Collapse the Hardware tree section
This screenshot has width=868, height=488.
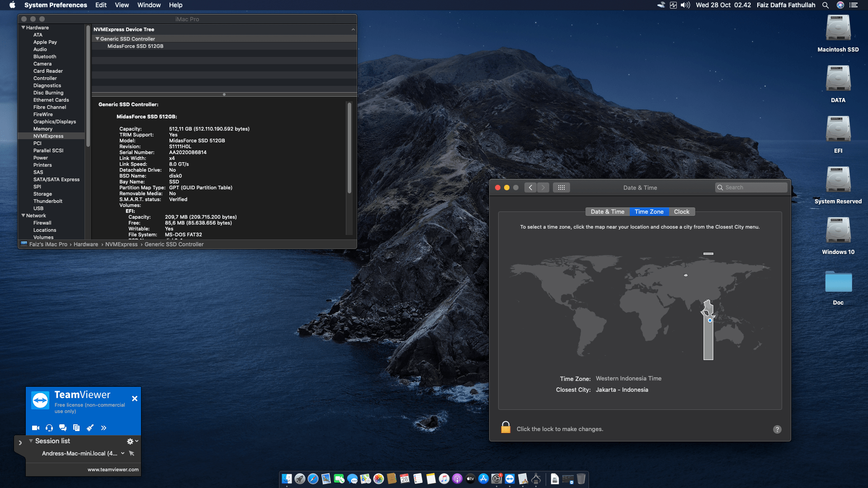pos(23,28)
